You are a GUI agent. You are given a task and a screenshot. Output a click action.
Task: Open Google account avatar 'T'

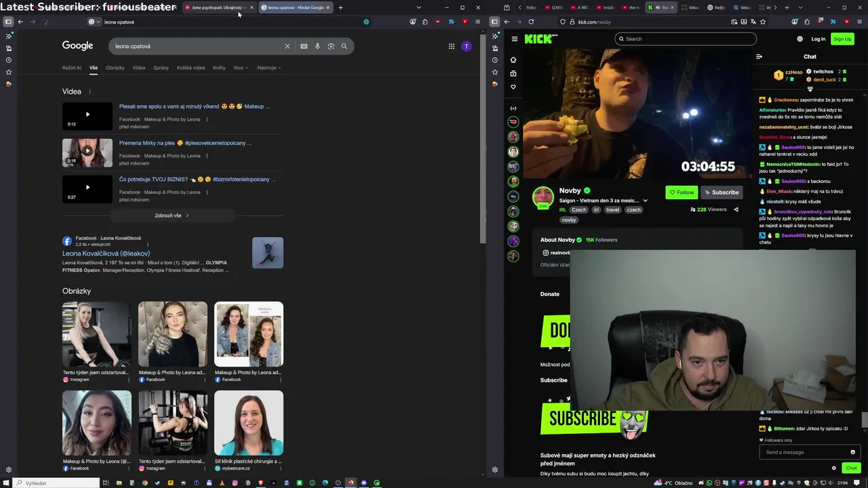pos(467,46)
